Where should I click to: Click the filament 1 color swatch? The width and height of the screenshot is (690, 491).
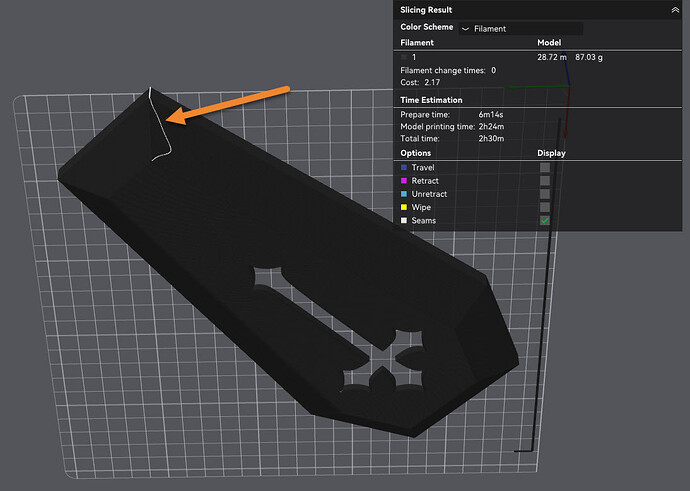pos(404,57)
